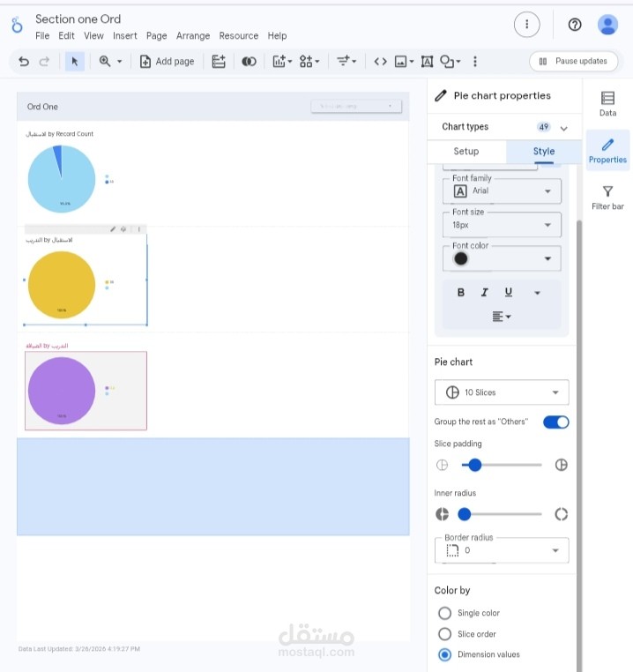
Task: Open the View menu
Action: point(93,35)
